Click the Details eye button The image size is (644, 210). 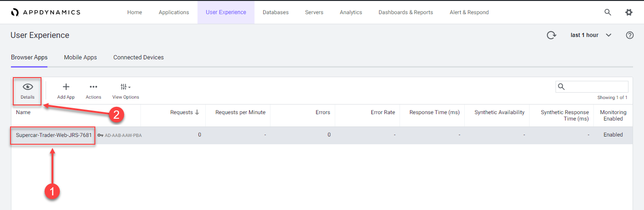point(27,91)
